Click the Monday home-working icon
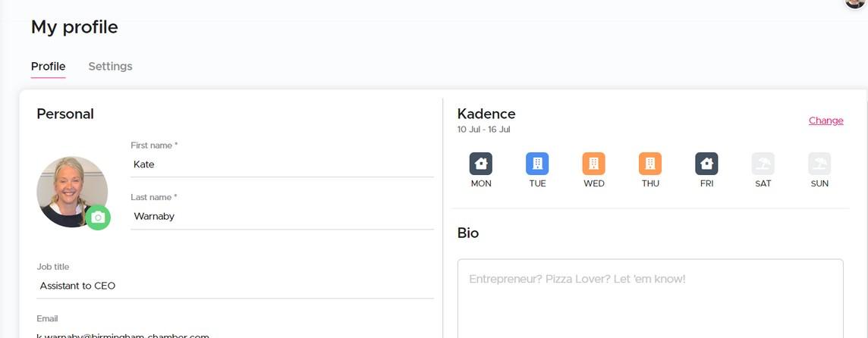Viewport: 868px width, 338px height. 481,164
